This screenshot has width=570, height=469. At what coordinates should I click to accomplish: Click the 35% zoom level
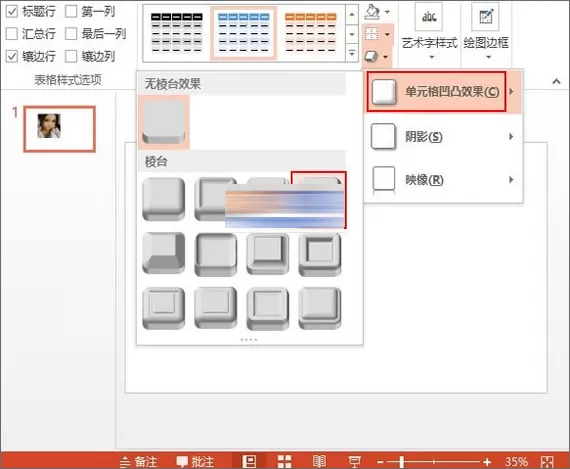516,462
